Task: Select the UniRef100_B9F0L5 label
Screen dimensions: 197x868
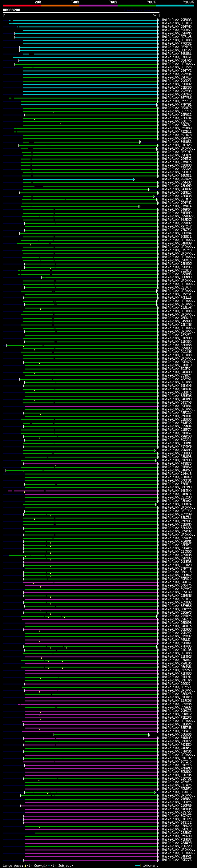Action: point(177,78)
